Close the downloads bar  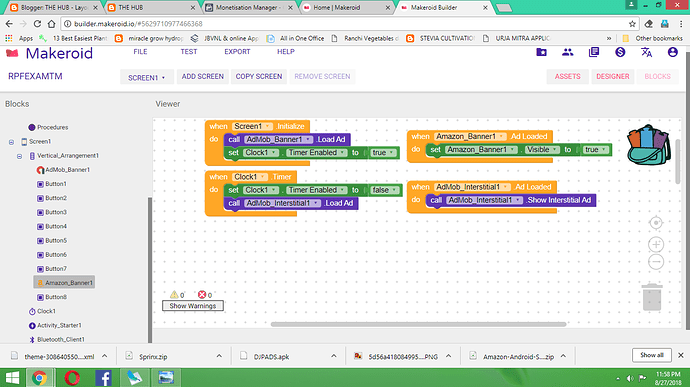pyautogui.click(x=680, y=355)
